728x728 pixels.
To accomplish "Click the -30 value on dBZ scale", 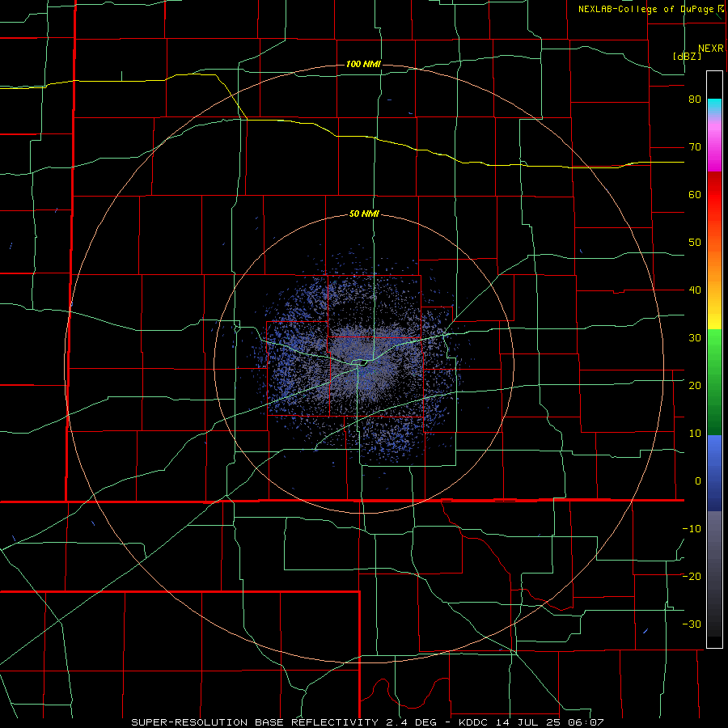I will 692,624.
